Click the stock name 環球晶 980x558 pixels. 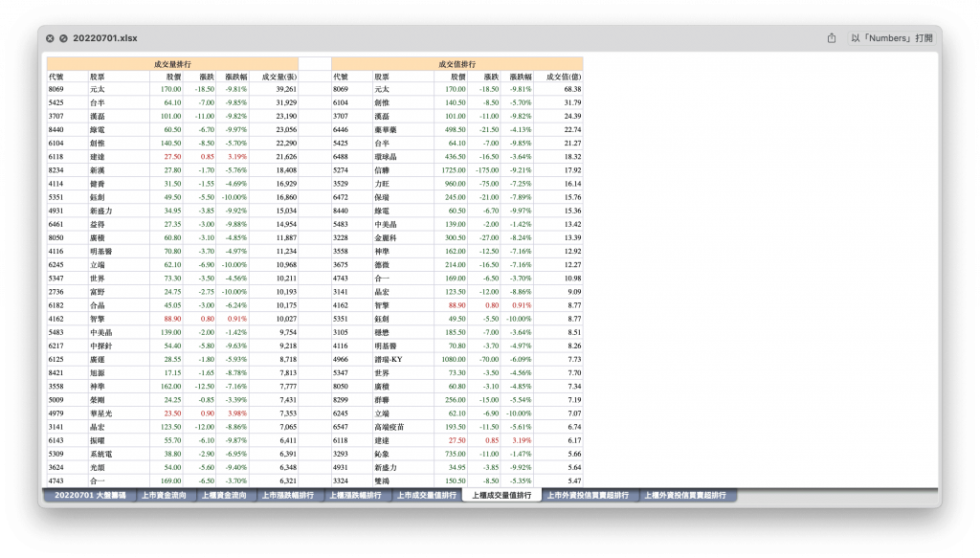[386, 157]
